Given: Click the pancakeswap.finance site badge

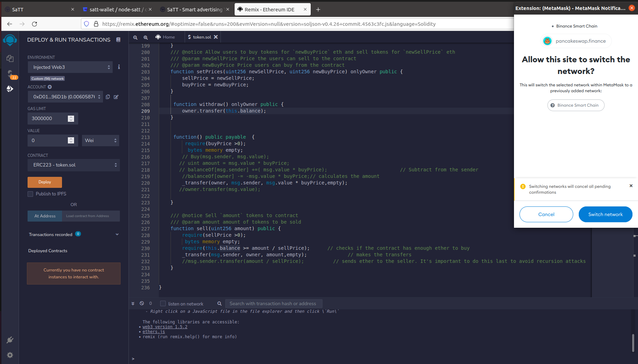Looking at the screenshot, I should click(x=576, y=41).
